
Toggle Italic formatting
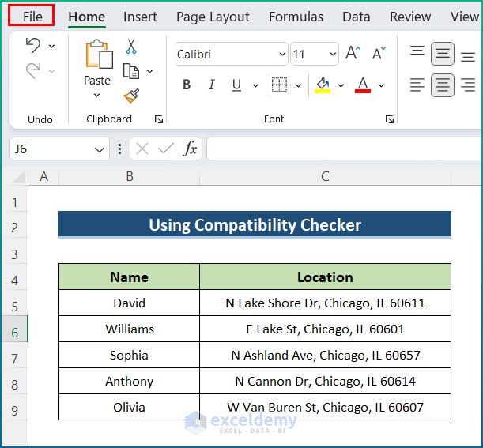[211, 85]
